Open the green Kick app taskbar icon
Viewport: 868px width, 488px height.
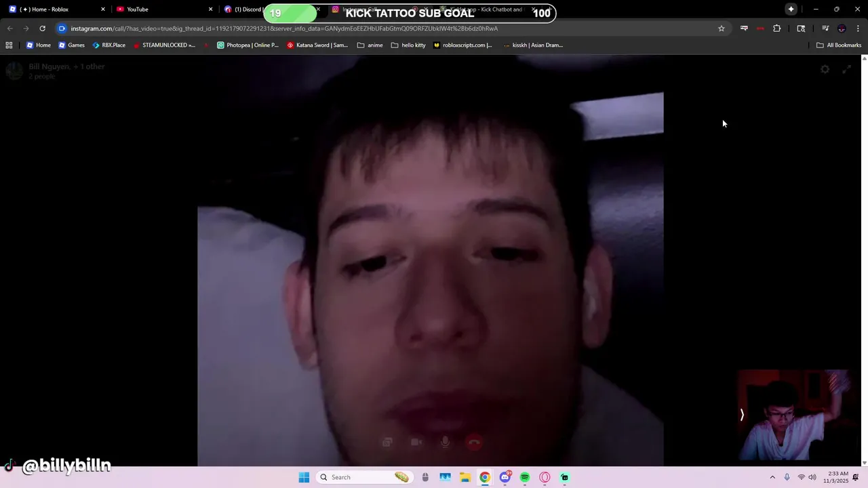point(564,477)
